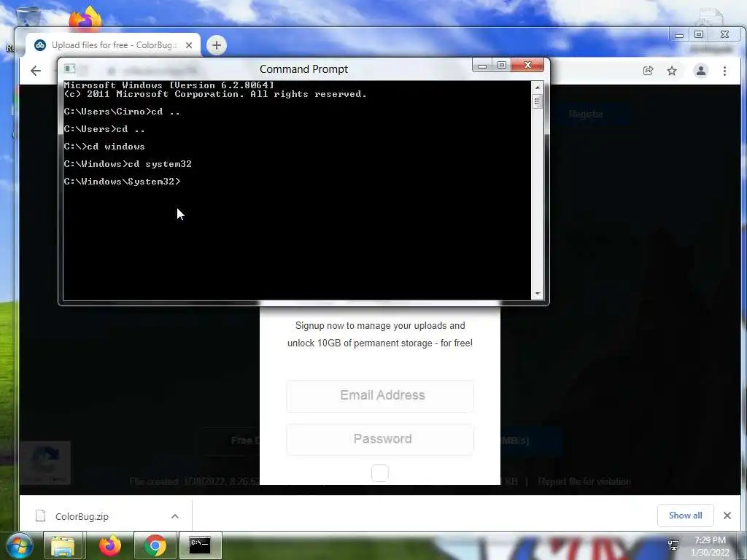Open File Explorer from the taskbar

[63, 545]
